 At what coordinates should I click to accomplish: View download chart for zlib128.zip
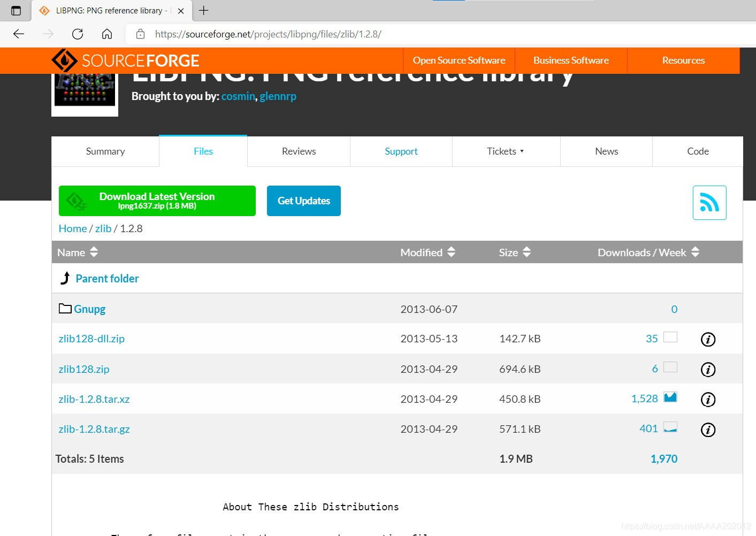pos(670,367)
